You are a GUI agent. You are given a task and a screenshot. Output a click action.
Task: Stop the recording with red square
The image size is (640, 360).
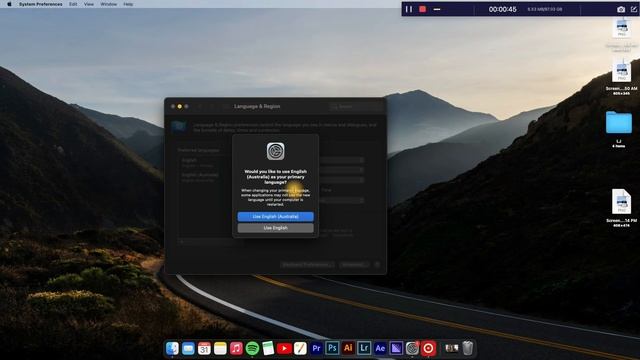pos(422,9)
